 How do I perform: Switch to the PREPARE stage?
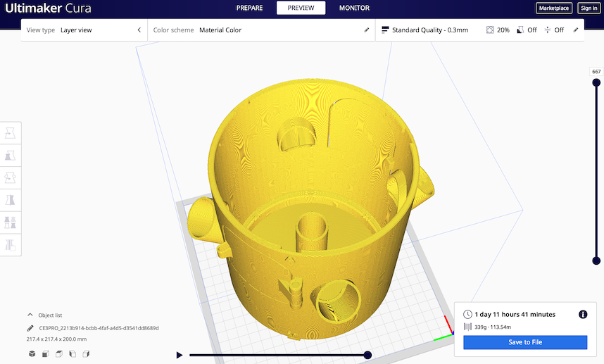point(250,8)
